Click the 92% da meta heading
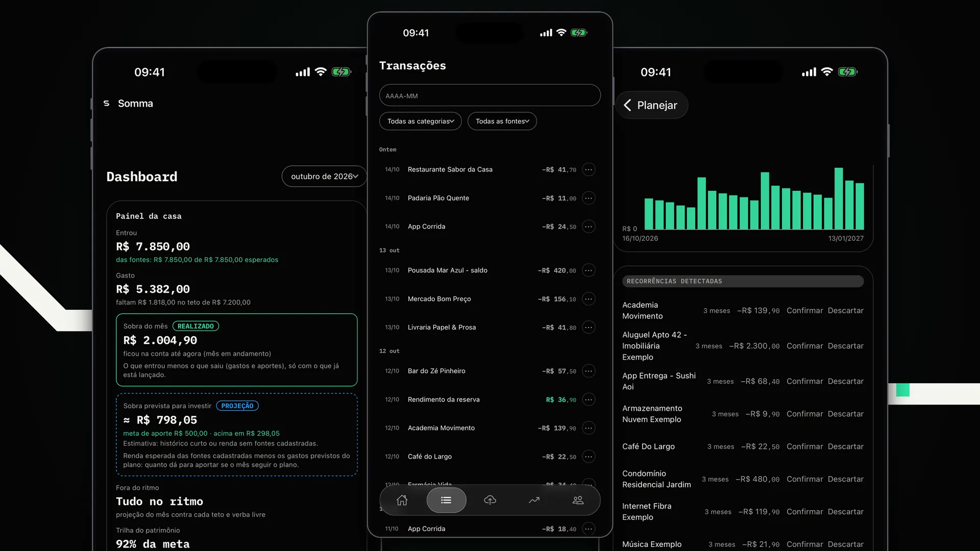The width and height of the screenshot is (980, 551). pos(153,544)
